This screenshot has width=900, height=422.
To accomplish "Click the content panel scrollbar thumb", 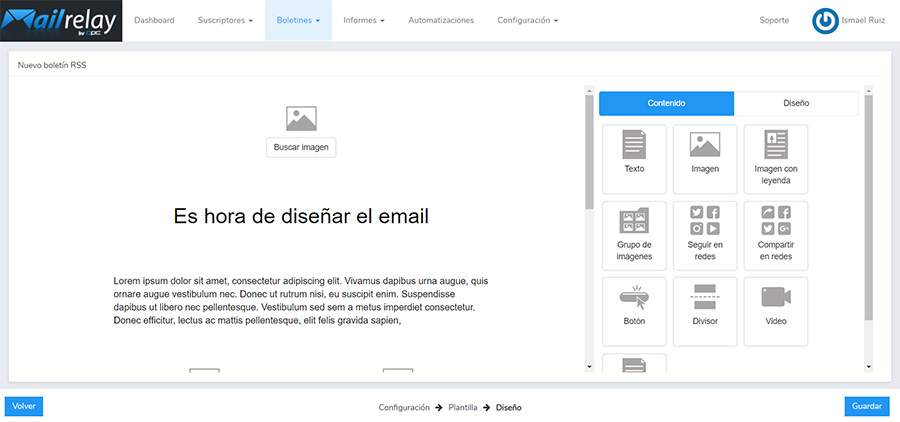I will pos(868,208).
